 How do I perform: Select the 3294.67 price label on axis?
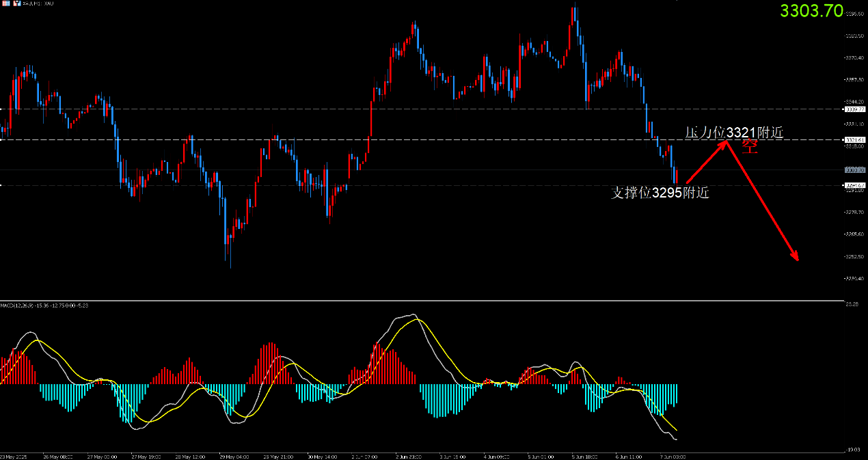pyautogui.click(x=855, y=185)
